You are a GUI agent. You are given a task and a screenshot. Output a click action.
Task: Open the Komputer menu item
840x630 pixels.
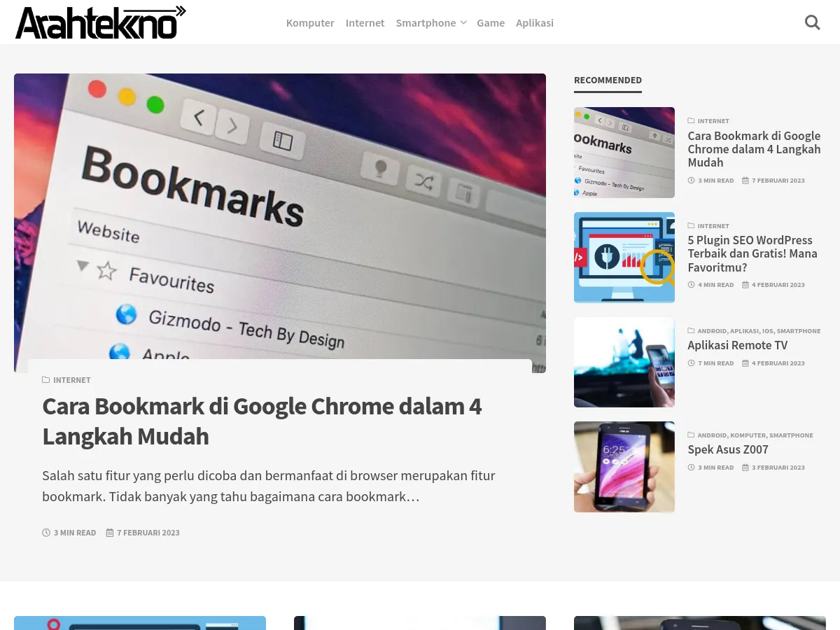pyautogui.click(x=310, y=22)
